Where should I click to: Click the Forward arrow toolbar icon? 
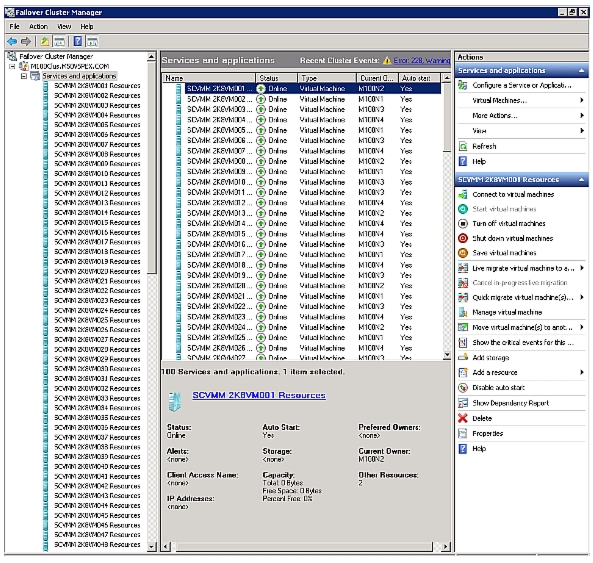click(26, 41)
